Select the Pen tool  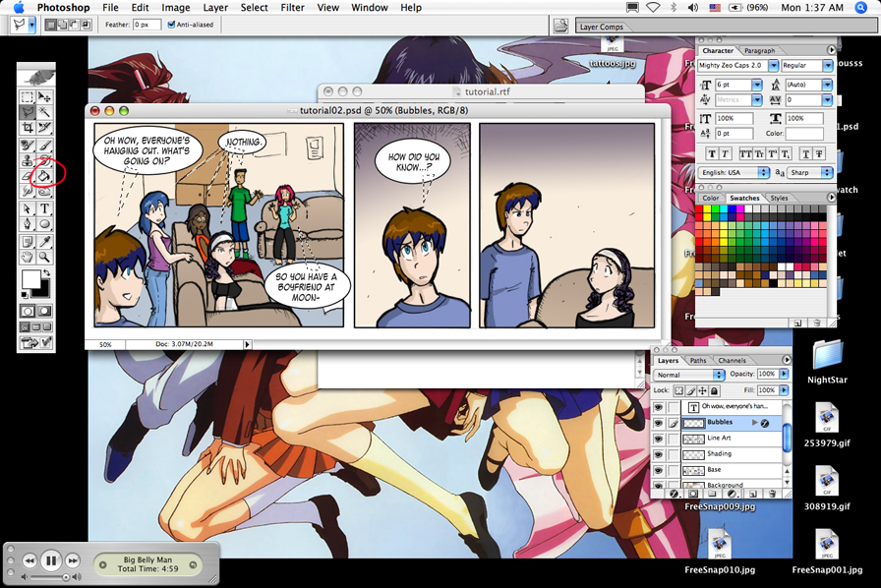pyautogui.click(x=27, y=224)
